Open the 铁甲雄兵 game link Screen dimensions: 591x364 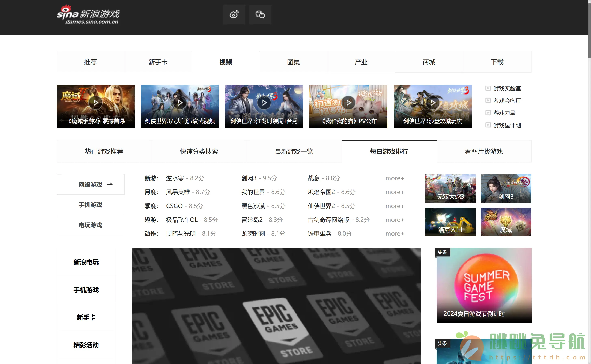(x=319, y=234)
